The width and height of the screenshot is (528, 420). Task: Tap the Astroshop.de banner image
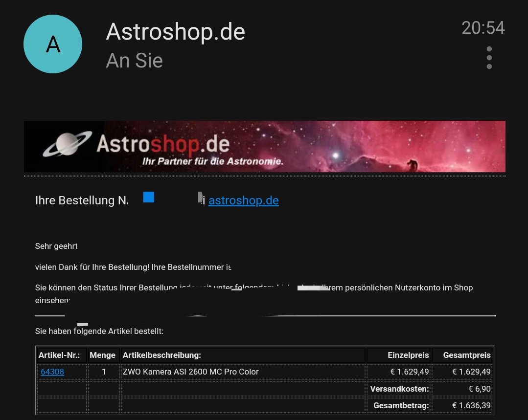click(x=265, y=146)
